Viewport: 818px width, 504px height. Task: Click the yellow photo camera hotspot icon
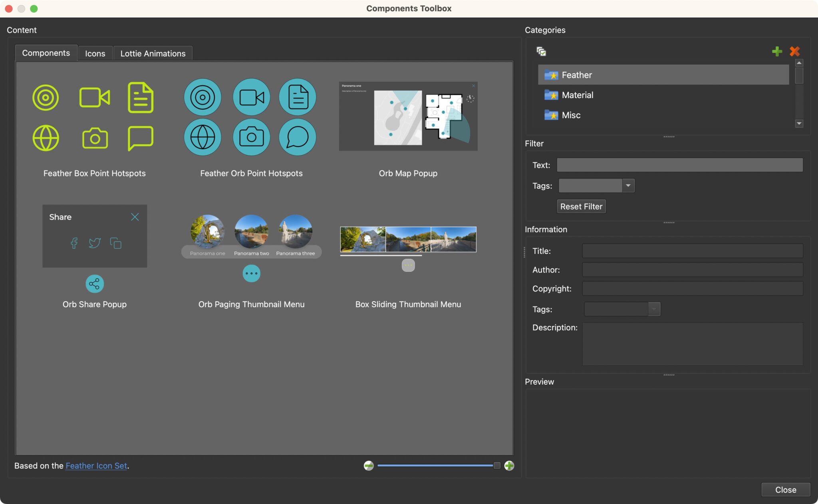(x=95, y=138)
